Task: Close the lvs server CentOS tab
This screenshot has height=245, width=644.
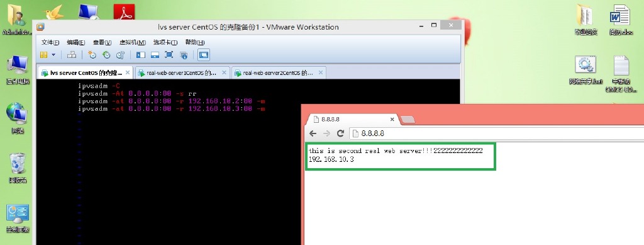Action: pyautogui.click(x=128, y=73)
